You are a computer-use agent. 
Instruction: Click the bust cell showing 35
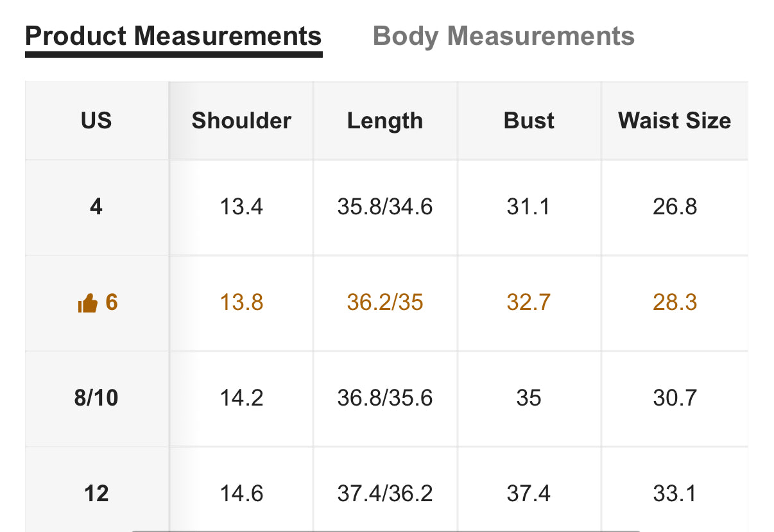(529, 398)
